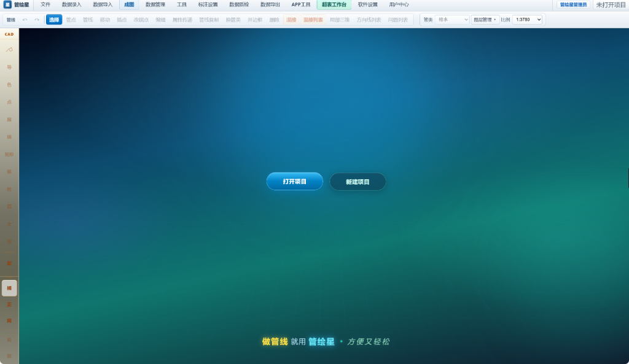The height and width of the screenshot is (364, 629).
Task: Click the 色 color sidebar tool
Action: [9, 85]
